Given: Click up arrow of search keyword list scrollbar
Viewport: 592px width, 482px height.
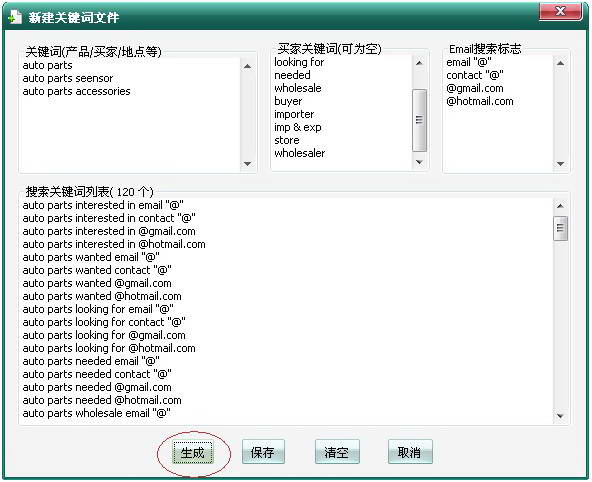Looking at the screenshot, I should coord(560,206).
